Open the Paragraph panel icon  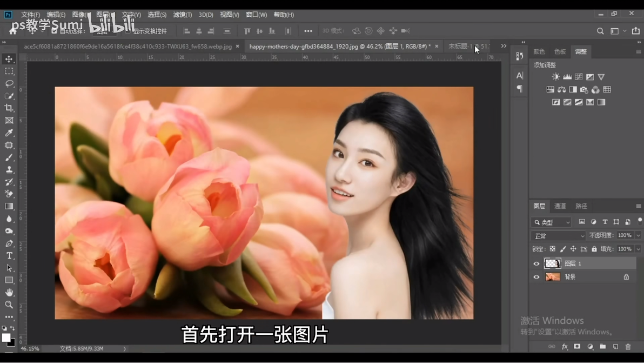coord(520,88)
